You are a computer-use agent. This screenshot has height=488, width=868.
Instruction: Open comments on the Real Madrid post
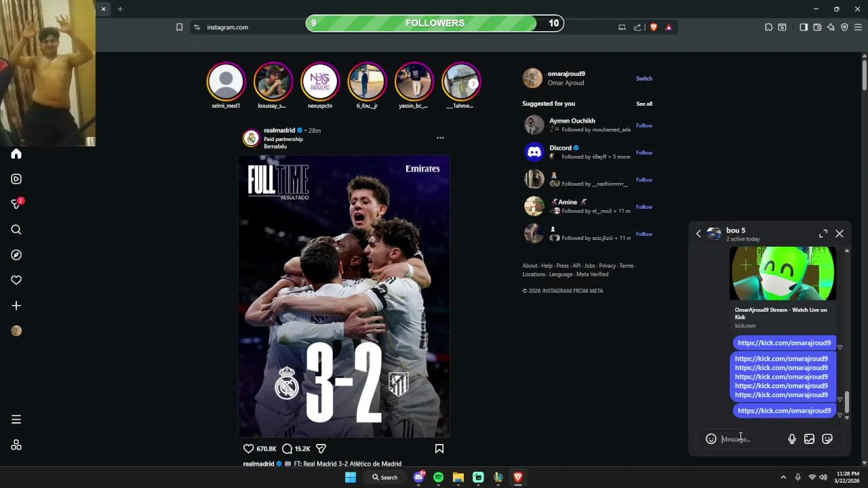pyautogui.click(x=287, y=449)
